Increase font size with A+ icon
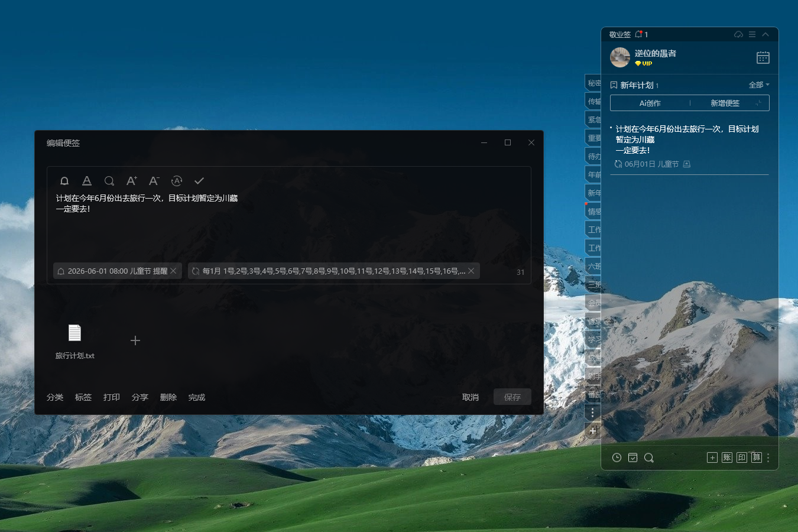 pos(131,181)
